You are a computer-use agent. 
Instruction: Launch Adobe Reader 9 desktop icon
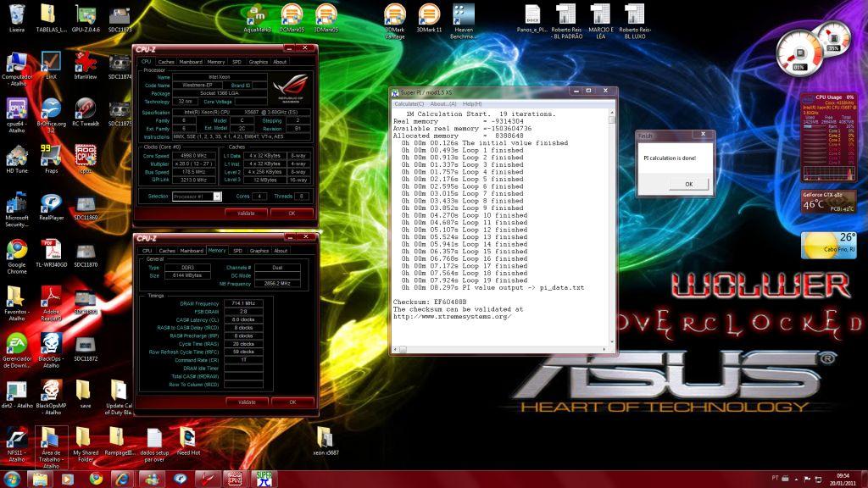point(51,303)
